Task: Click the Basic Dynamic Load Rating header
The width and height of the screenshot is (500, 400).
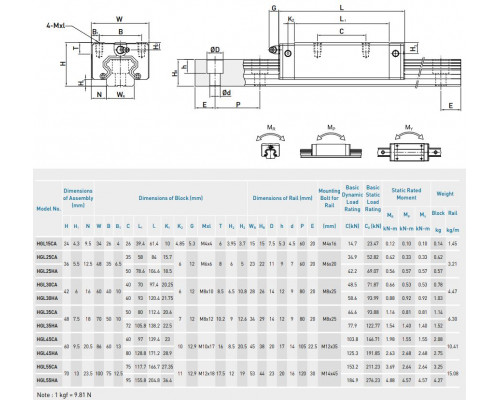Action: [352, 198]
